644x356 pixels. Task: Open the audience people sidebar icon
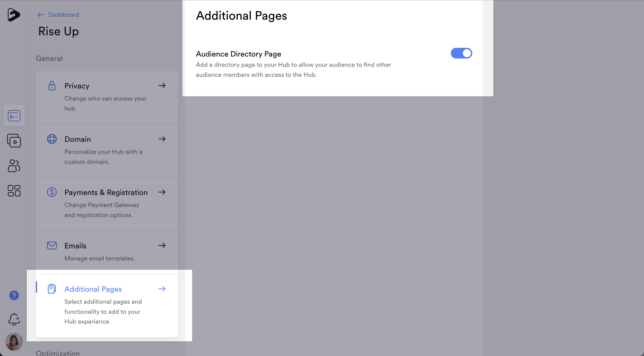tap(14, 165)
